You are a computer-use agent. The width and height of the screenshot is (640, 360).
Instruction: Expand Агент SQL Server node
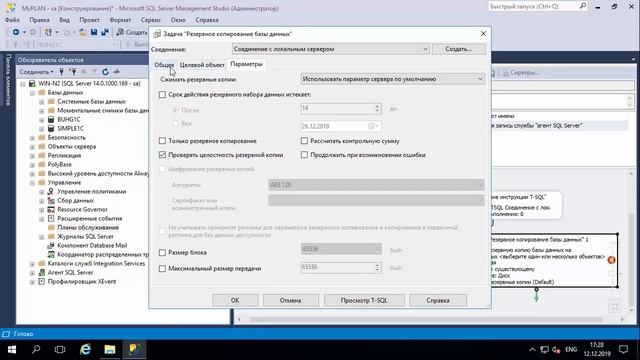(32, 272)
